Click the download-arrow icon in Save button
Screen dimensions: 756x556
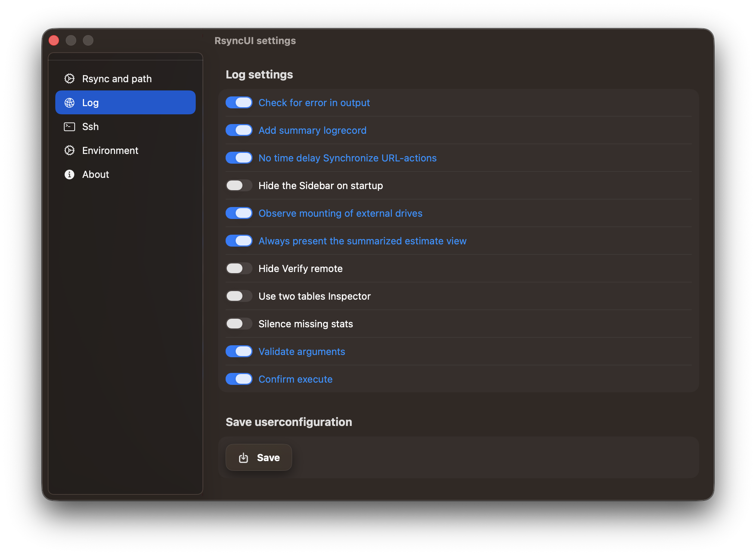[244, 458]
